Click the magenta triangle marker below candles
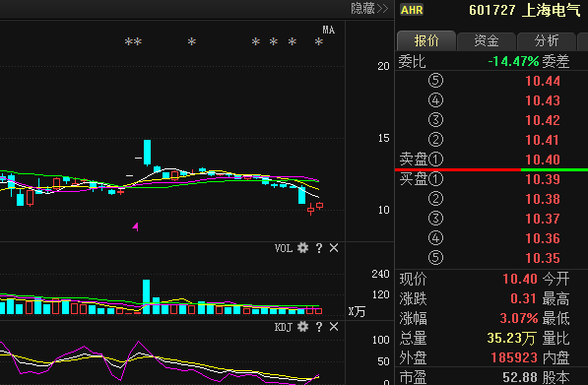 [x=135, y=226]
